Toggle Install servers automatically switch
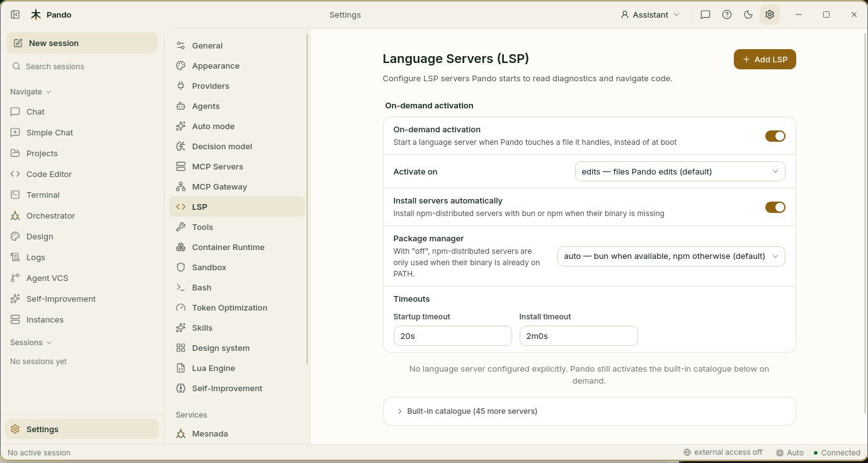This screenshot has width=868, height=463. coord(775,207)
